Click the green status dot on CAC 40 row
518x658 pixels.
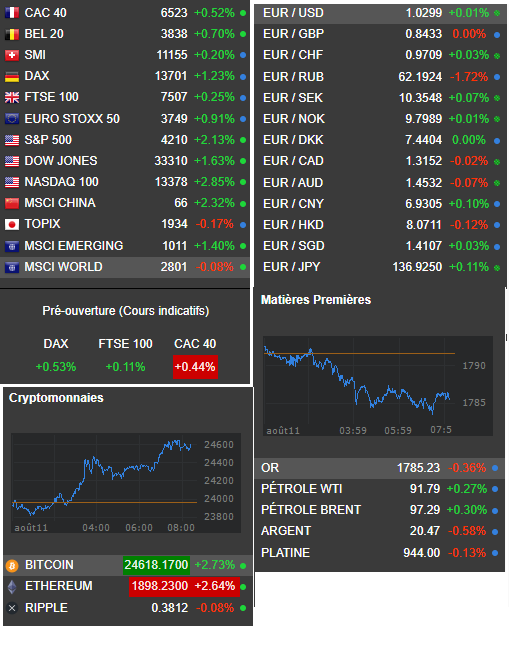243,13
